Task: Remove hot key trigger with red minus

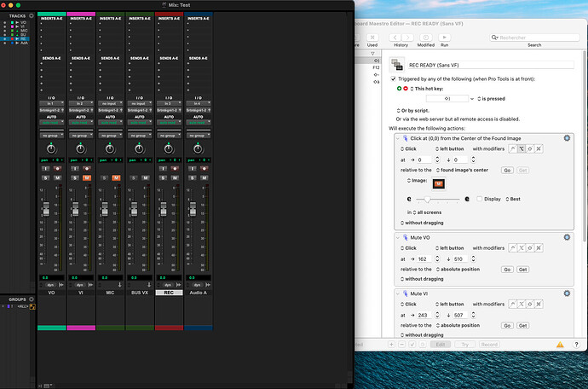Action: [x=406, y=89]
